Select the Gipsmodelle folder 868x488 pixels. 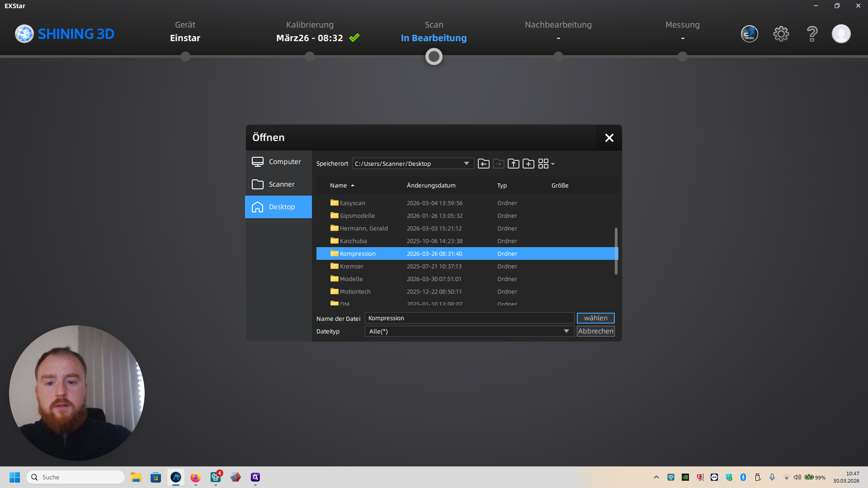point(357,216)
